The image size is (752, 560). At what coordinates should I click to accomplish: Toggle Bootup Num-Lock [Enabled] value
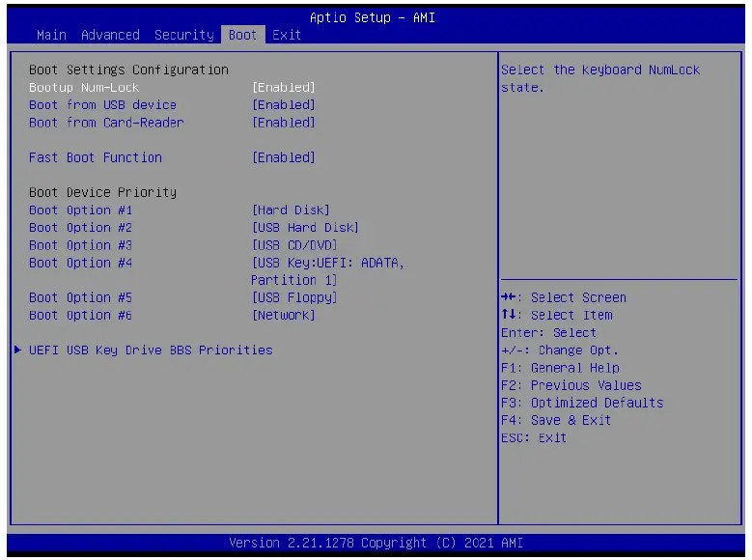pos(284,88)
